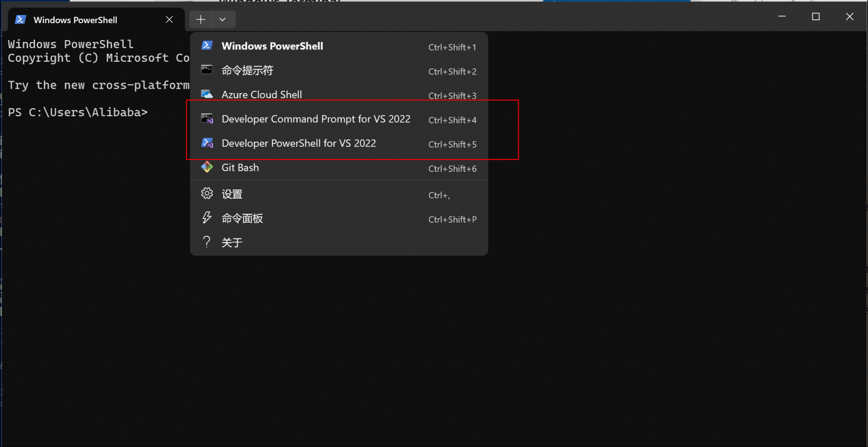Close the Windows Terminal window

849,17
